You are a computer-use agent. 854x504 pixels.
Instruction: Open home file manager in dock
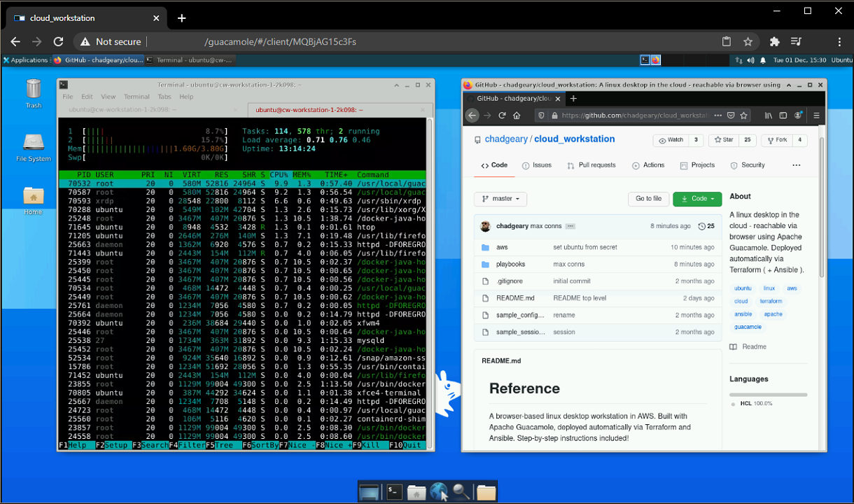coord(416,492)
